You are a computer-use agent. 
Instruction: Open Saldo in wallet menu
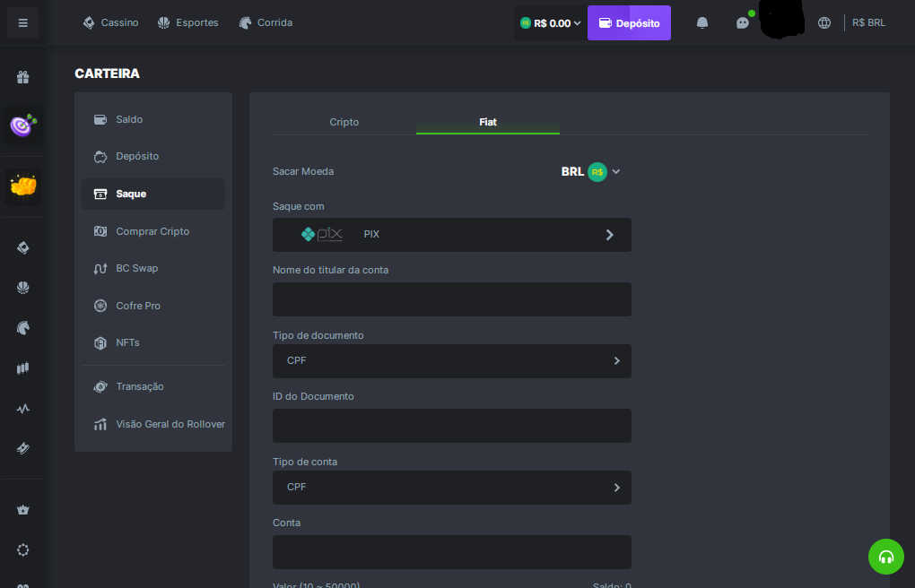[x=152, y=119]
